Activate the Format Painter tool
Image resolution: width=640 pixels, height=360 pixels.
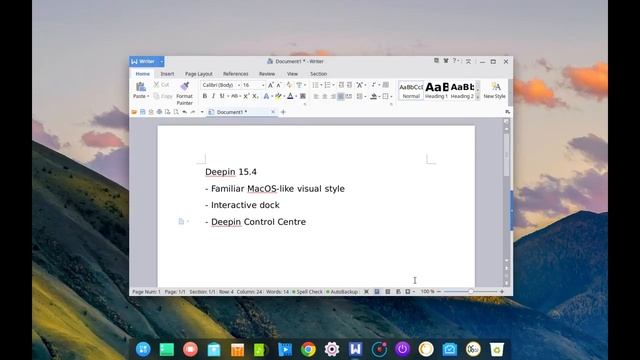click(184, 93)
